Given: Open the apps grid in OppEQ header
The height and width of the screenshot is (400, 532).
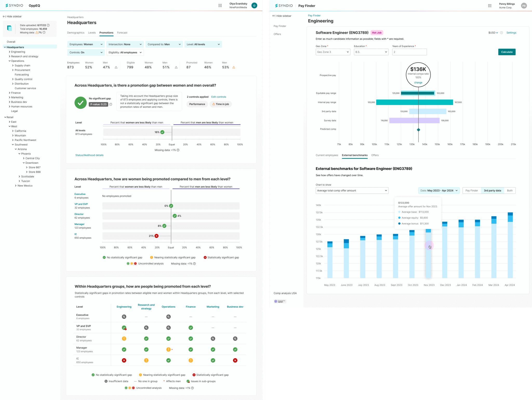Looking at the screenshot, I should click(220, 5).
